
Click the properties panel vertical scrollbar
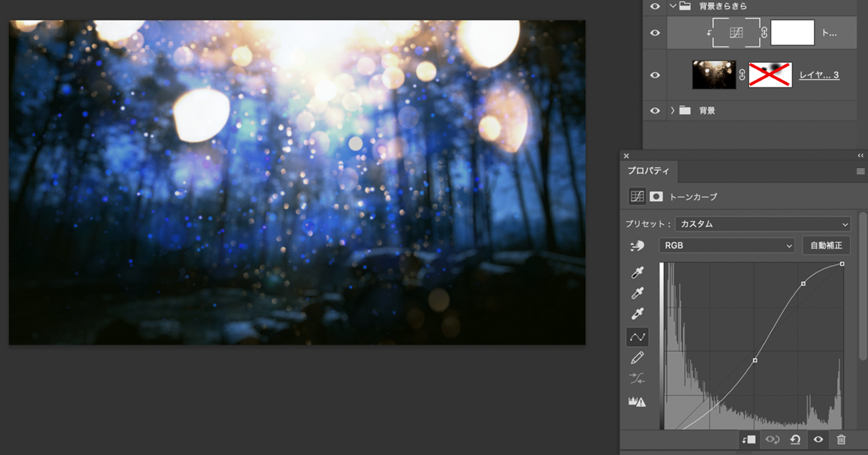point(863,287)
